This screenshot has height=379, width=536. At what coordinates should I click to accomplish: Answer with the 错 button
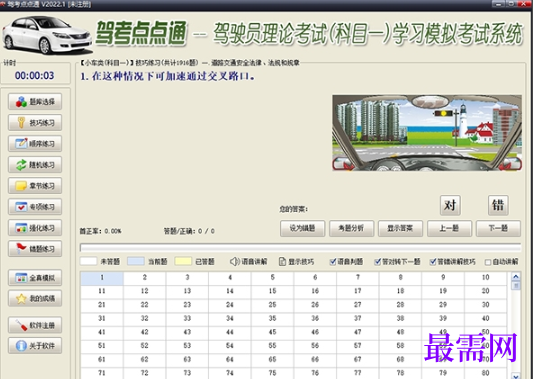click(498, 205)
